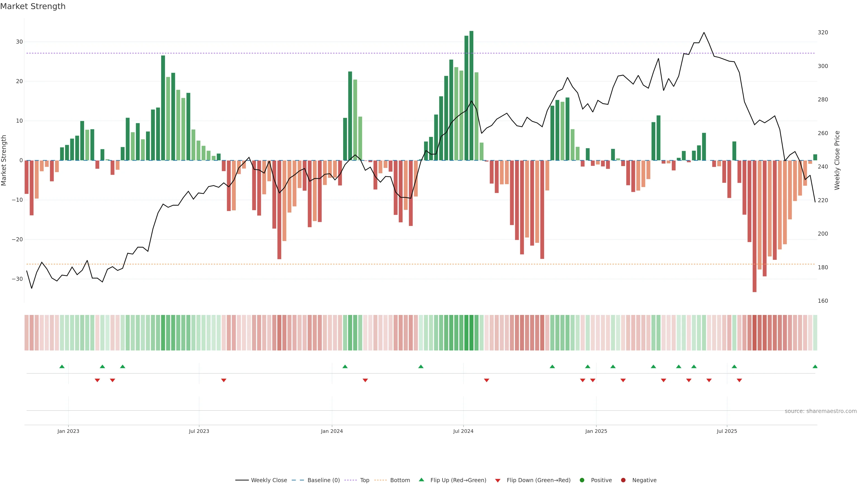Click the red flip-down marker just after Jul 2024

pos(487,380)
